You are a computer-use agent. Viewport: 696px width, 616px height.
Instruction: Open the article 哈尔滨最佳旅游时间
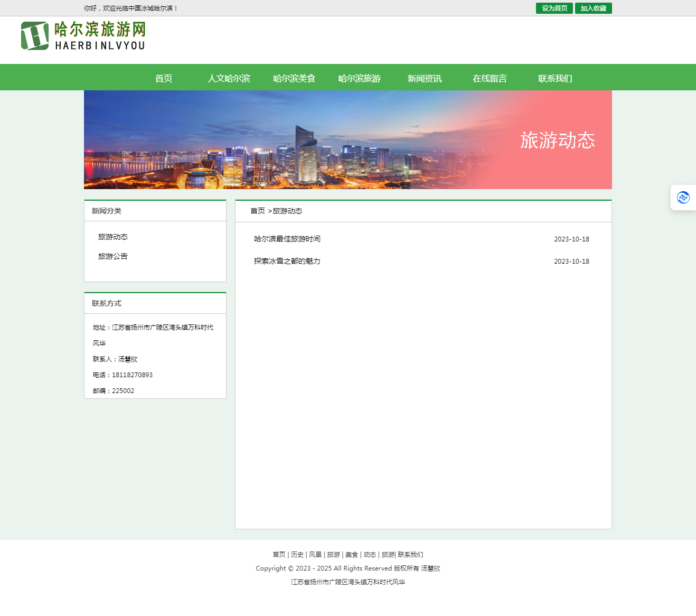287,239
